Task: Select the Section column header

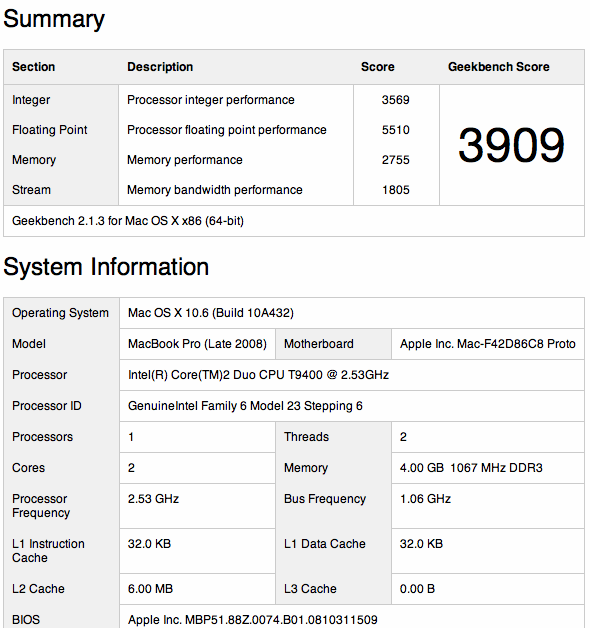Action: [x=33, y=66]
